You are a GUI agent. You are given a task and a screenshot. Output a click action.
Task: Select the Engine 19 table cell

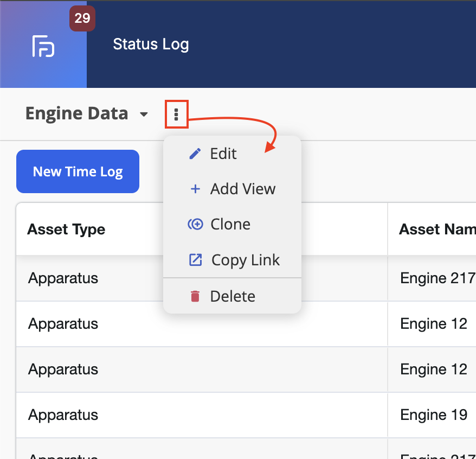tap(434, 415)
